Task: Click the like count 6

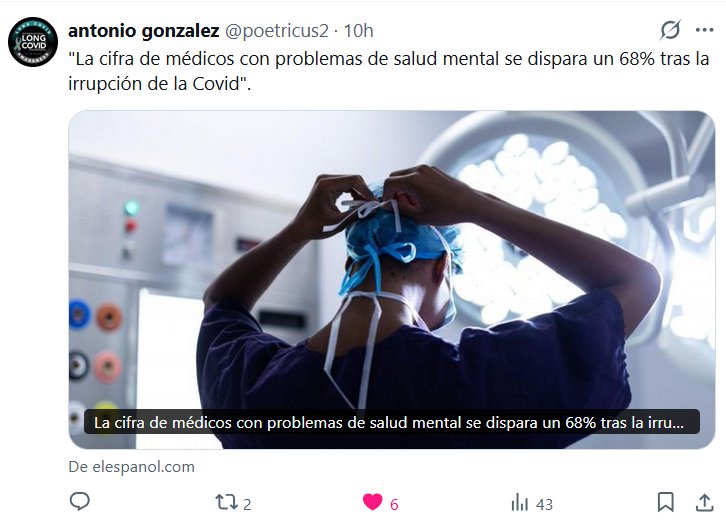Action: 394,504
